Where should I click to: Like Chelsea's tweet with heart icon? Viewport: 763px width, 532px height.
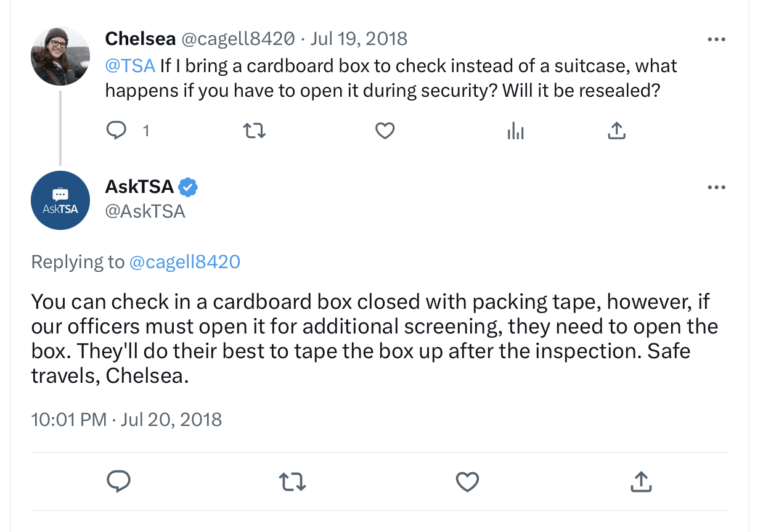[385, 131]
